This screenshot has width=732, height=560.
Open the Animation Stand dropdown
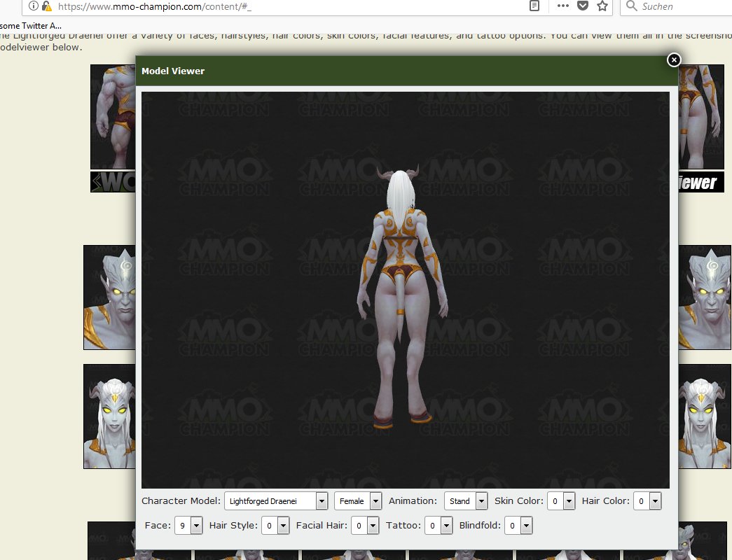466,500
